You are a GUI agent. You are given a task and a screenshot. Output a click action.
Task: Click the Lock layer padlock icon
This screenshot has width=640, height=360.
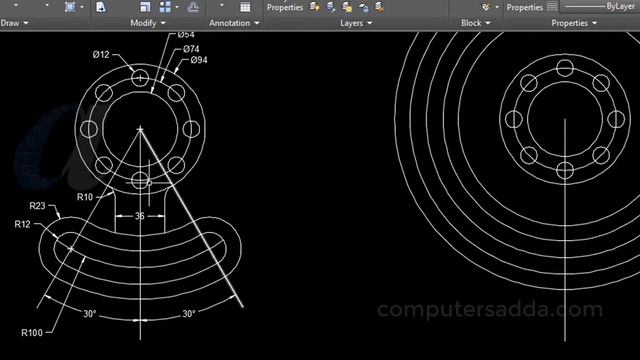pos(363,7)
